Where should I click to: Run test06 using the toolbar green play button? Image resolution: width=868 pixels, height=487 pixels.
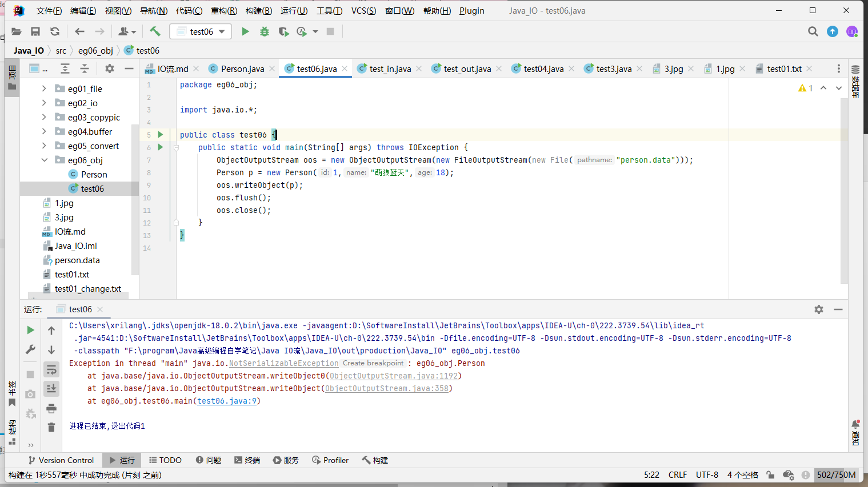(245, 31)
